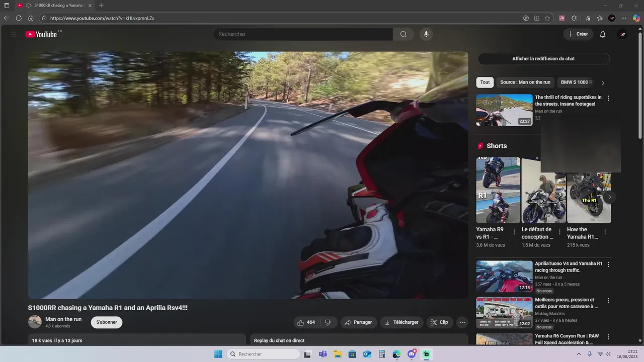Image resolution: width=644 pixels, height=362 pixels.
Task: Click the video player area
Action: click(x=248, y=175)
